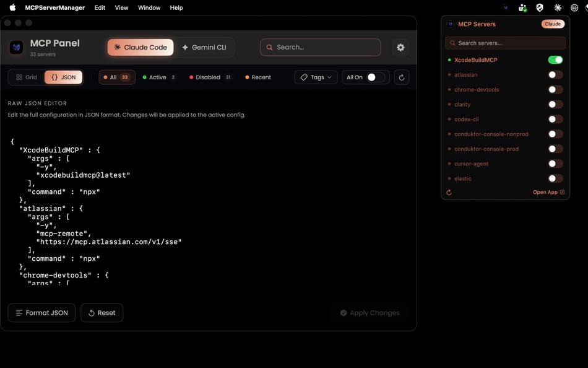This screenshot has height=368, width=588.
Task: Switch to the Claude Code tab
Action: pos(141,47)
